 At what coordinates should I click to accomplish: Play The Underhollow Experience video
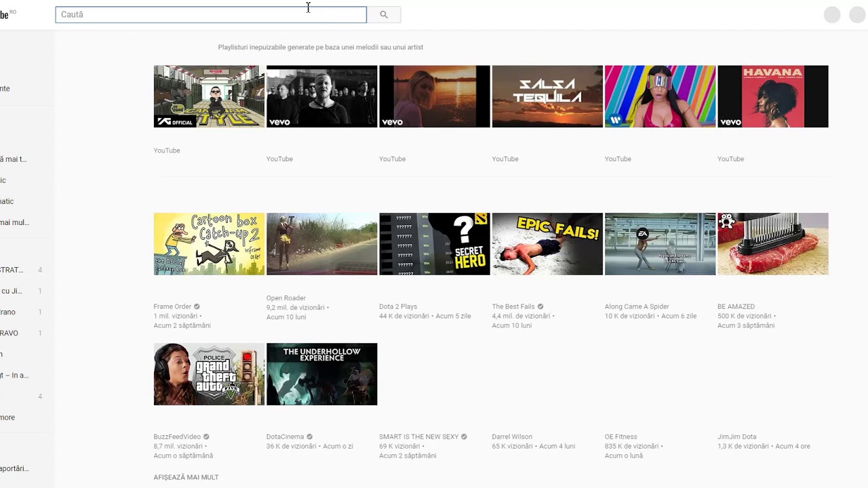click(x=321, y=374)
